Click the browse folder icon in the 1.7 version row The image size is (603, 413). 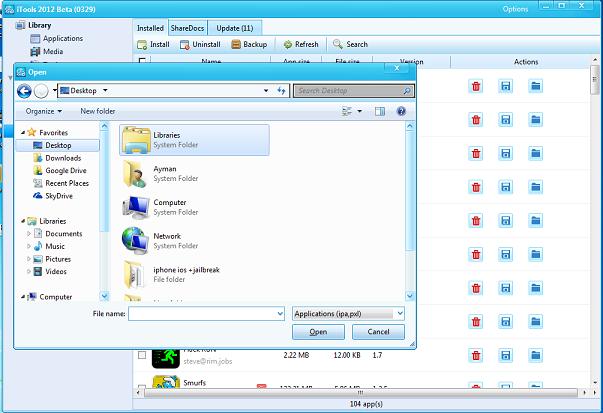[x=535, y=355]
